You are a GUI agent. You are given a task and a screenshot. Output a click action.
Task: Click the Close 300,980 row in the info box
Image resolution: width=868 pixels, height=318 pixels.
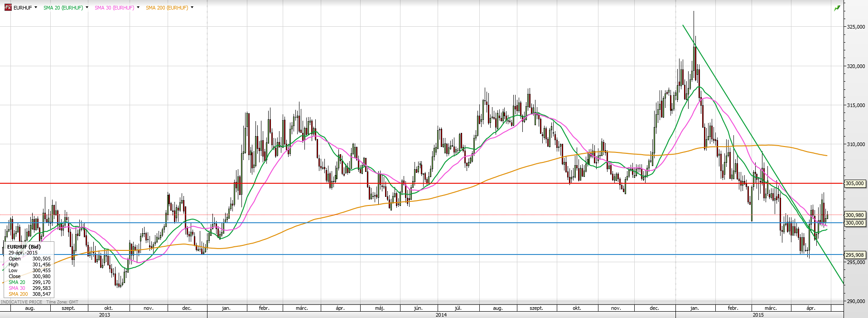[x=29, y=276]
